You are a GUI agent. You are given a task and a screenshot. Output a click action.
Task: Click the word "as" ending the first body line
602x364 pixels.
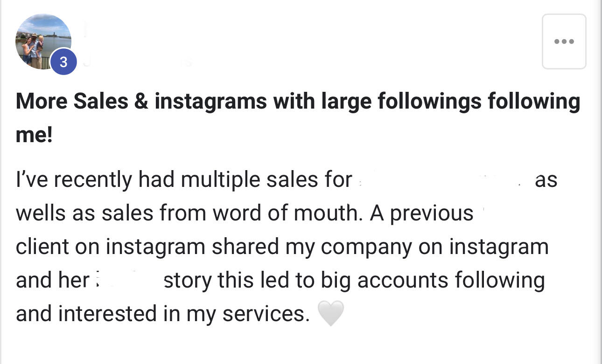pos(546,179)
